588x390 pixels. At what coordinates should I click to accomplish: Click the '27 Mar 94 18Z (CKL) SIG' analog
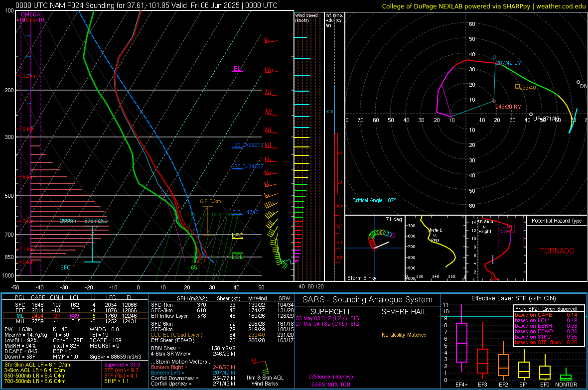tap(327, 324)
